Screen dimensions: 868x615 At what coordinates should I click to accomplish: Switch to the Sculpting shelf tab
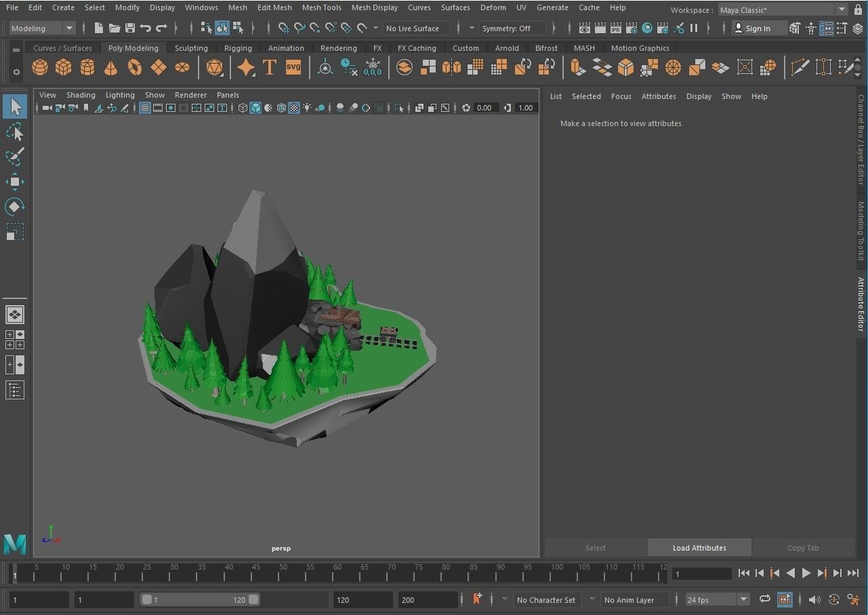click(191, 48)
